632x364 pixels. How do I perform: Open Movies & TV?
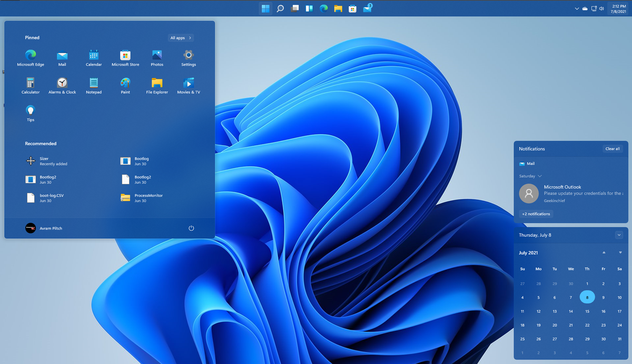[188, 82]
